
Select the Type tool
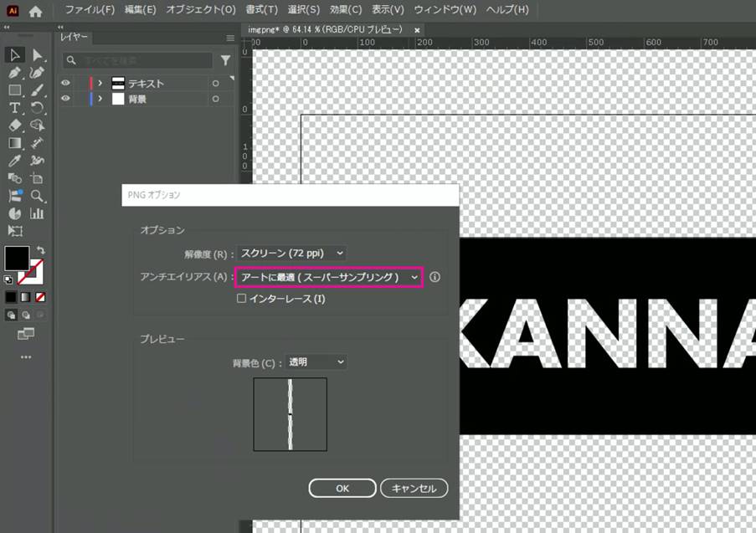pos(13,107)
